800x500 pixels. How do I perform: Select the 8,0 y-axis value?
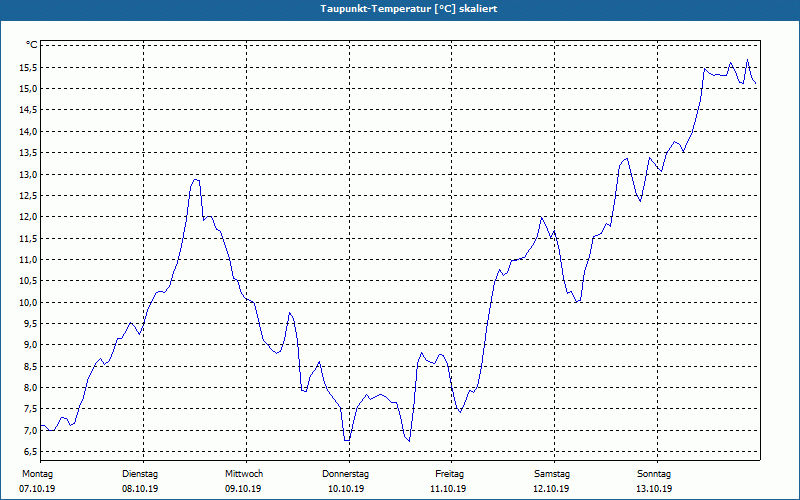click(30, 388)
